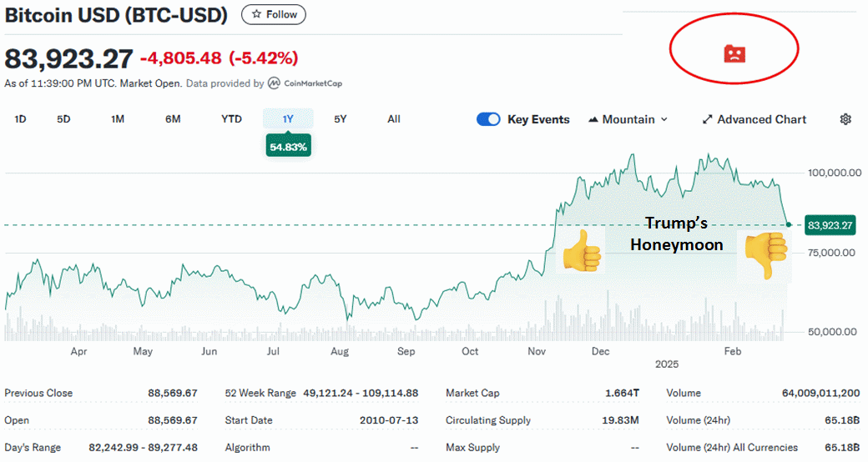Screen dimensions: 868x462
Task: Click the broken image sad-face icon
Action: point(734,53)
